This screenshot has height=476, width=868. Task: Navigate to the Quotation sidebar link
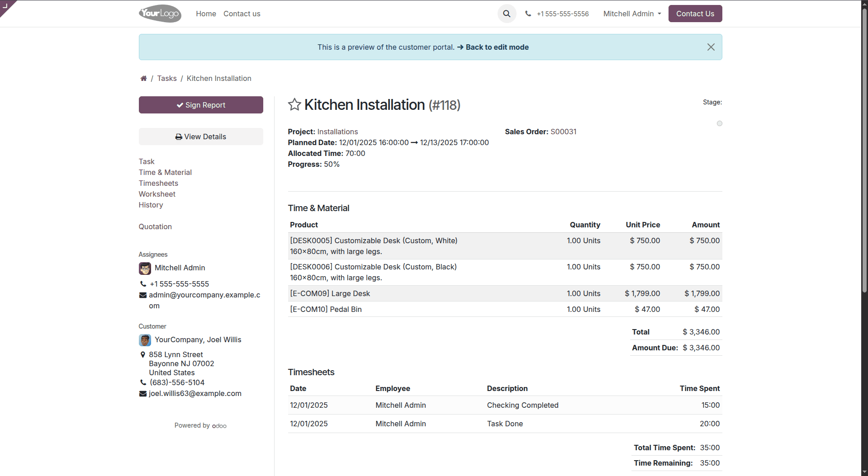(155, 226)
